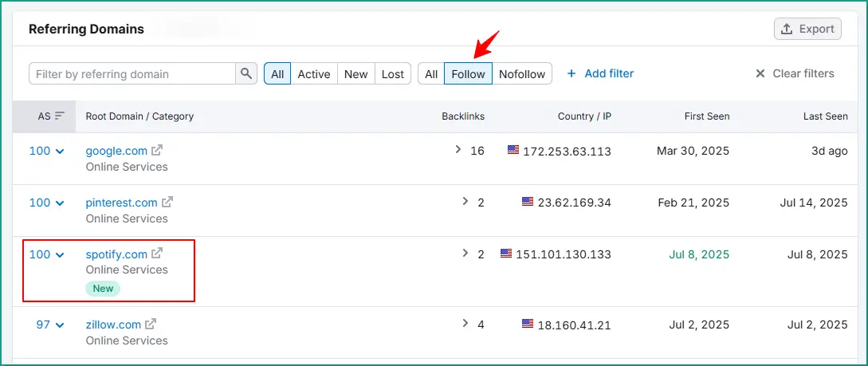
Task: Click the green Jul 8, 2025 first-seen date
Action: [699, 254]
